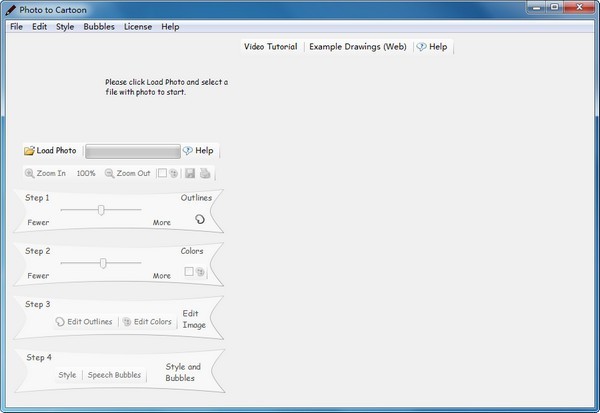The height and width of the screenshot is (413, 600).
Task: Click the printer icon in the zoom toolbar
Action: click(x=205, y=173)
